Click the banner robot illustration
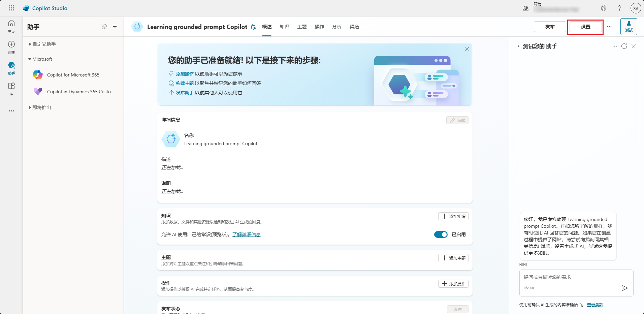This screenshot has width=644, height=314. [x=417, y=80]
